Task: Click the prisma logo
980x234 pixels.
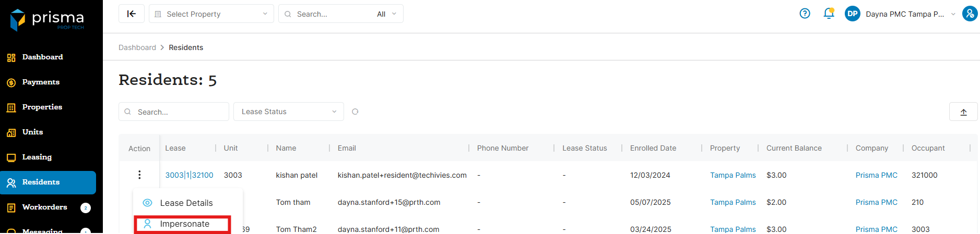Action: pyautogui.click(x=47, y=20)
